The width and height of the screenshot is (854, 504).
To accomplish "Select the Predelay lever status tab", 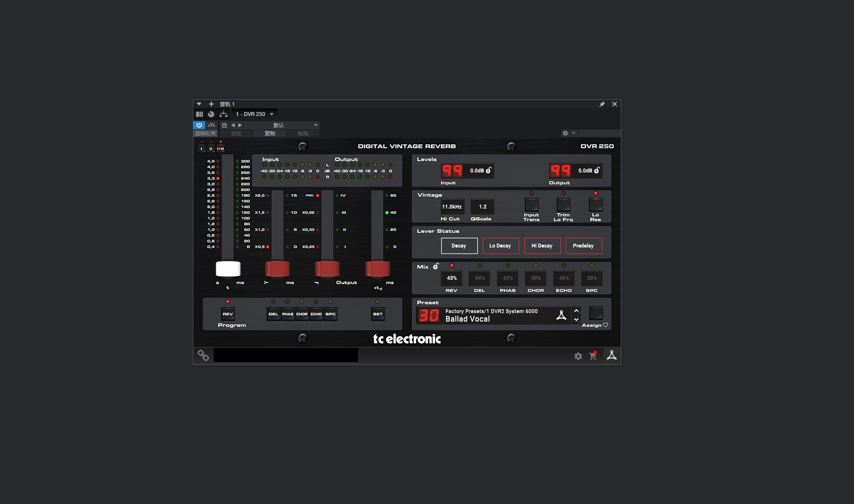I will coord(583,246).
